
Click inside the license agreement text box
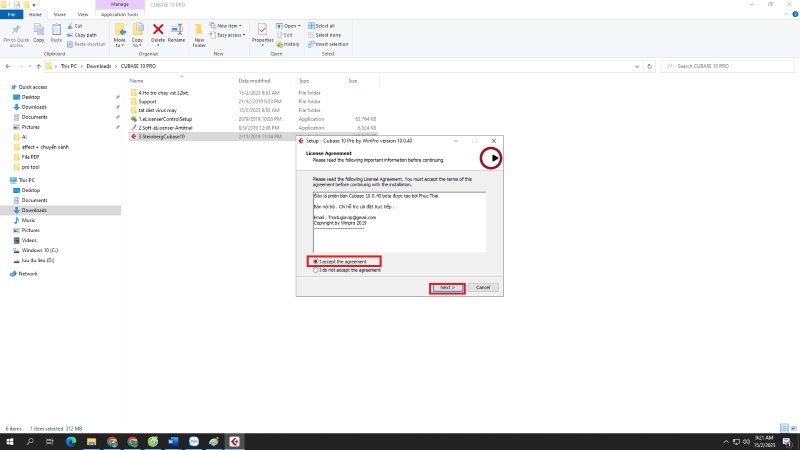click(x=399, y=222)
